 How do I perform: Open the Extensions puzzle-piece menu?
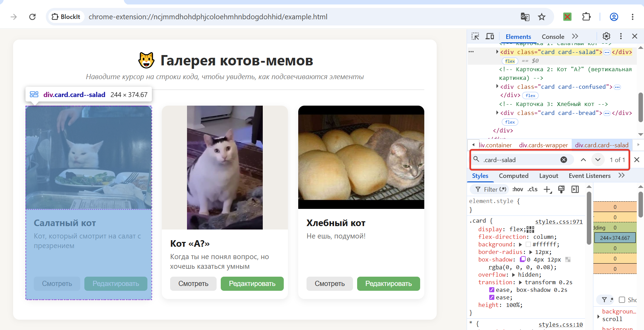(586, 17)
